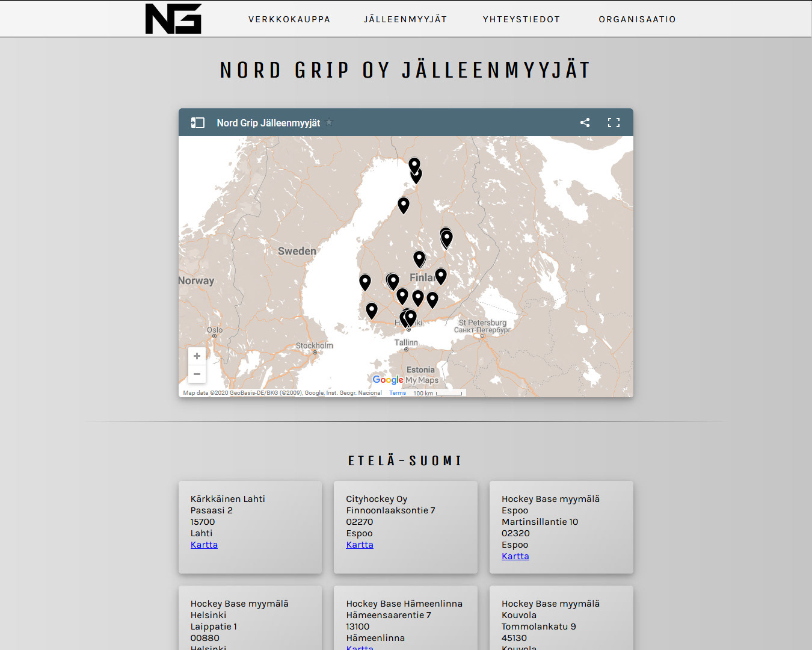Click the Cityhockey Oy card title
Viewport: 812px width, 650px height.
[377, 499]
